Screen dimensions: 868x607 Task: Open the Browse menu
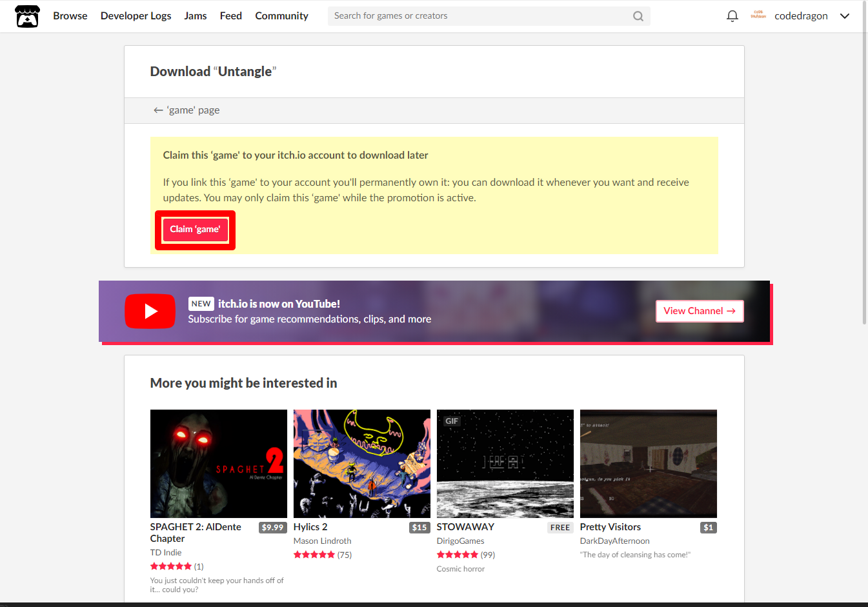(70, 16)
